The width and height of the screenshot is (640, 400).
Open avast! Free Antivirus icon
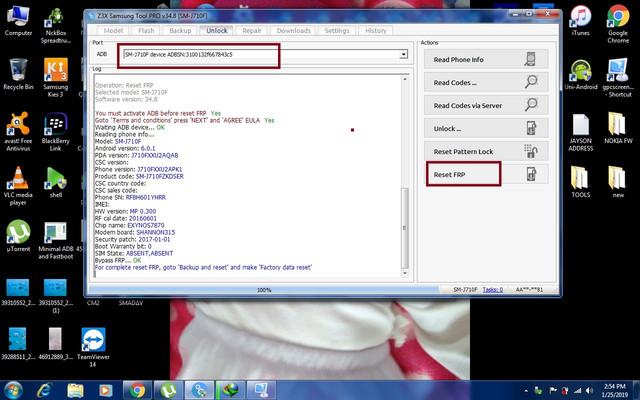click(18, 131)
